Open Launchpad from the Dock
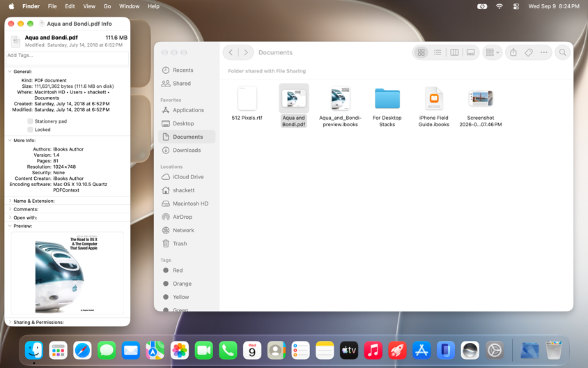 [58, 351]
